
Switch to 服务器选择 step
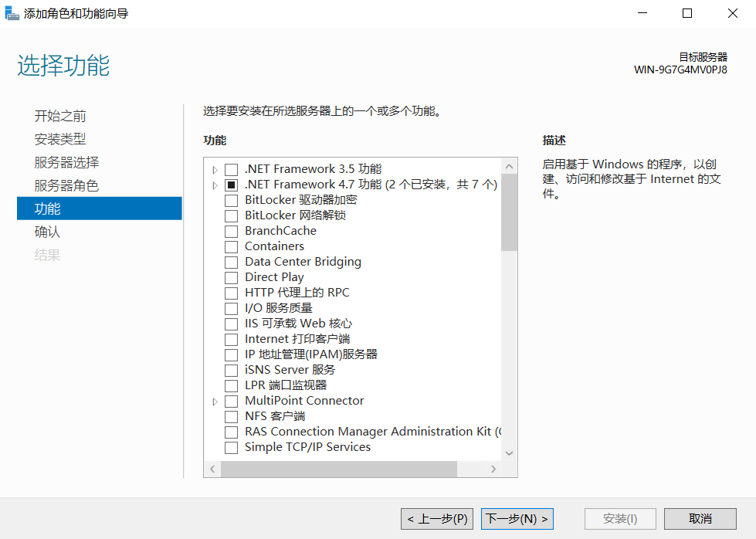click(x=66, y=162)
